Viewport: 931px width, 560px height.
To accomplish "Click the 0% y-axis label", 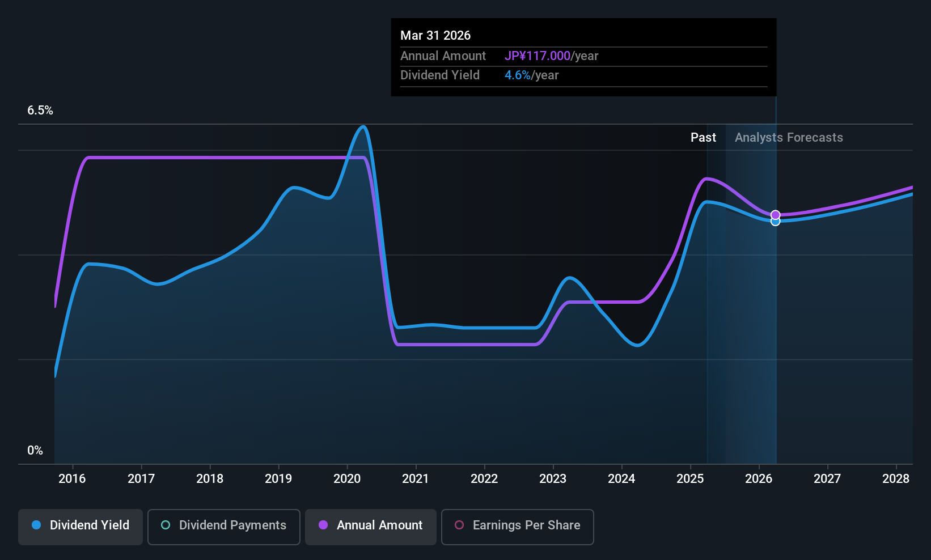I will [35, 451].
